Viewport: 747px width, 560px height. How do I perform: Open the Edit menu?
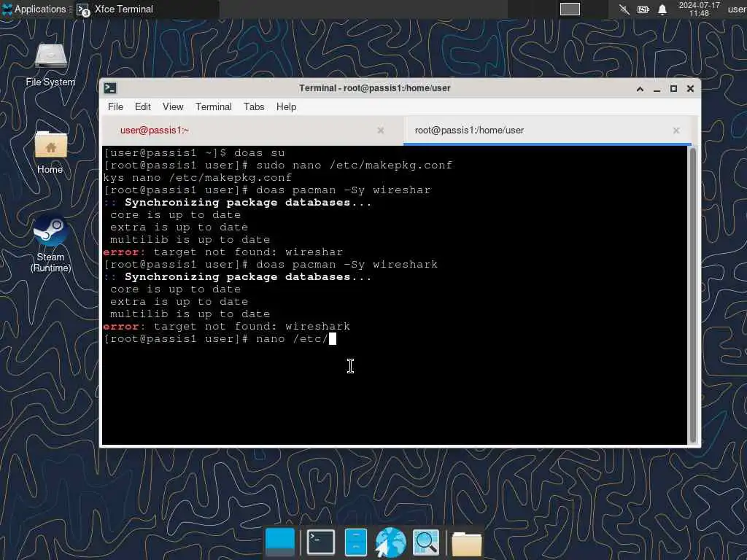click(142, 106)
